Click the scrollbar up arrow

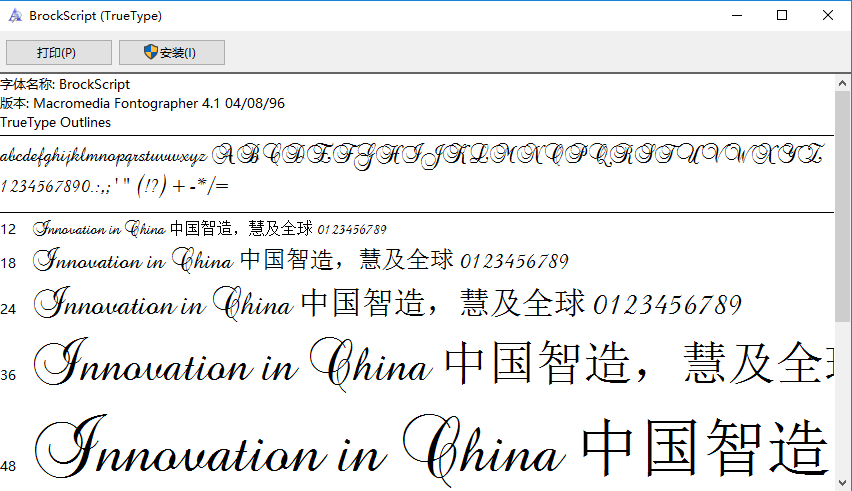843,83
